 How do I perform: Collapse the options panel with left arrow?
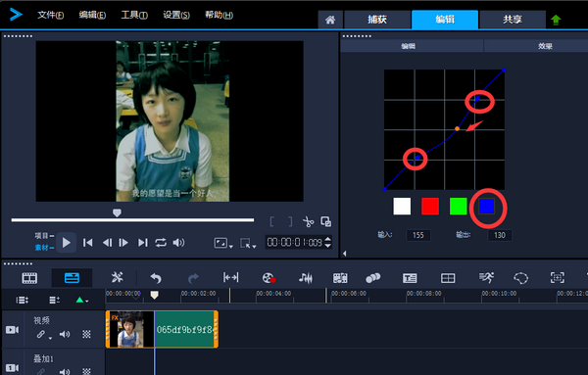345,254
